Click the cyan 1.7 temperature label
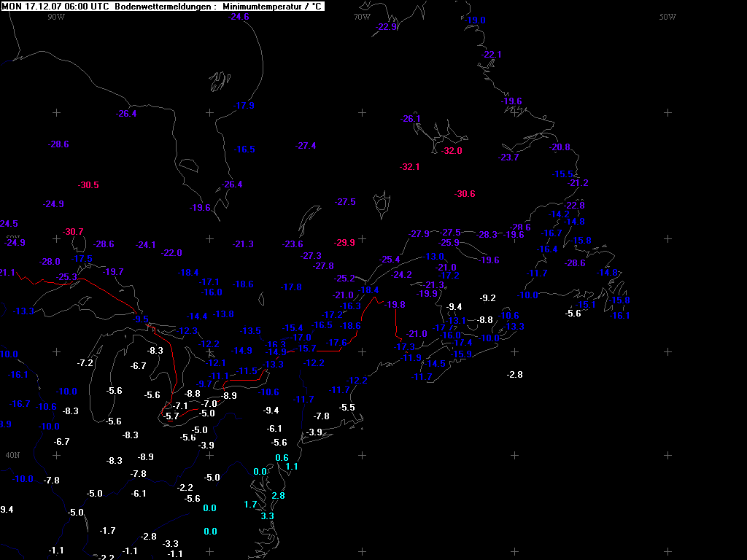This screenshot has width=747, height=560. coord(250,505)
